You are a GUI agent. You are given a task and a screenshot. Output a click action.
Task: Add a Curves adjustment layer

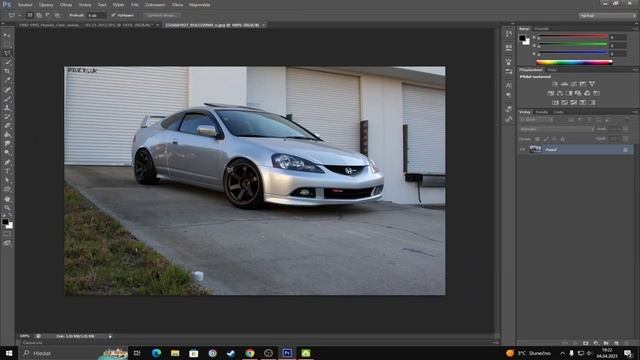coord(574,84)
